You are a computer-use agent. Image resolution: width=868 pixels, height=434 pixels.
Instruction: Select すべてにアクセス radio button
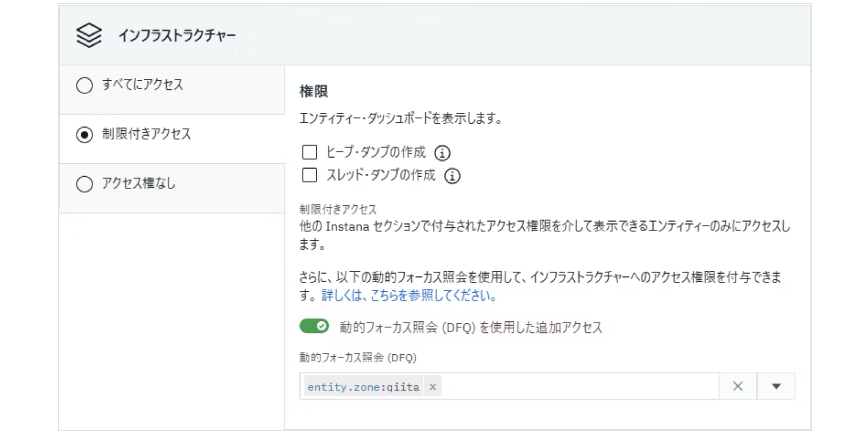point(84,85)
